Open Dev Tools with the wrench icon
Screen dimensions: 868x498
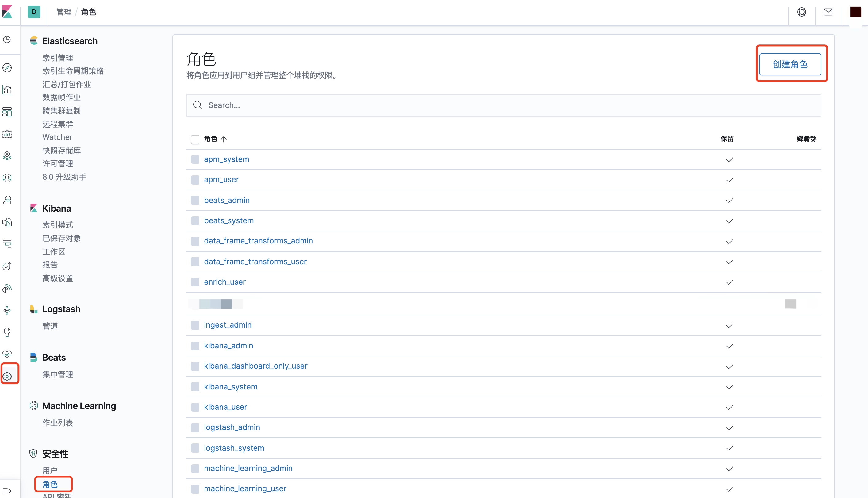7,332
